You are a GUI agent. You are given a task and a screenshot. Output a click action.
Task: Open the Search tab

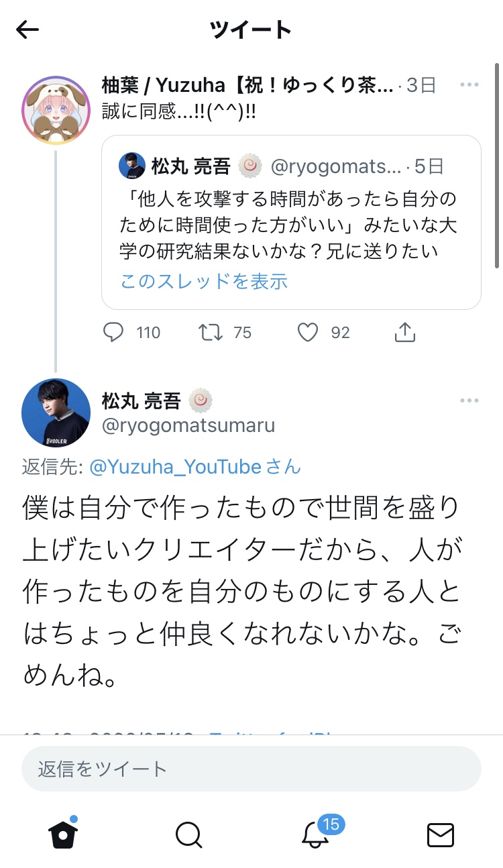188,834
